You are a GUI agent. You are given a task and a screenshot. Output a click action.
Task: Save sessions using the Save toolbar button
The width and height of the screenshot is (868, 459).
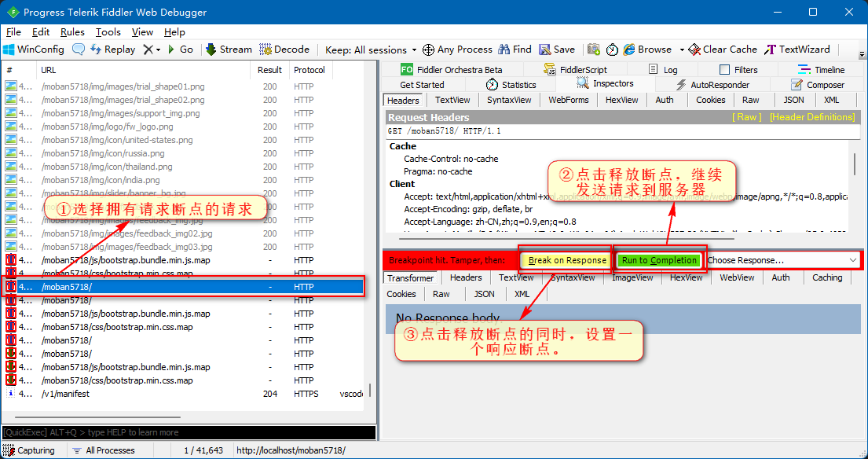tap(557, 50)
